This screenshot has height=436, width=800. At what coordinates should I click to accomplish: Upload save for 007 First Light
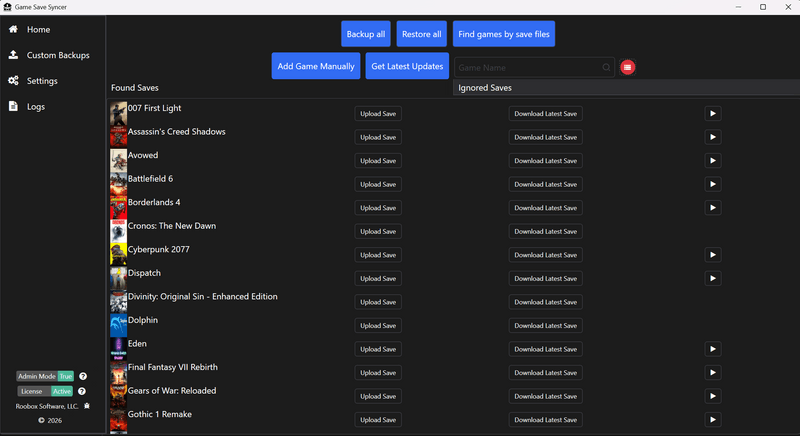pyautogui.click(x=378, y=114)
